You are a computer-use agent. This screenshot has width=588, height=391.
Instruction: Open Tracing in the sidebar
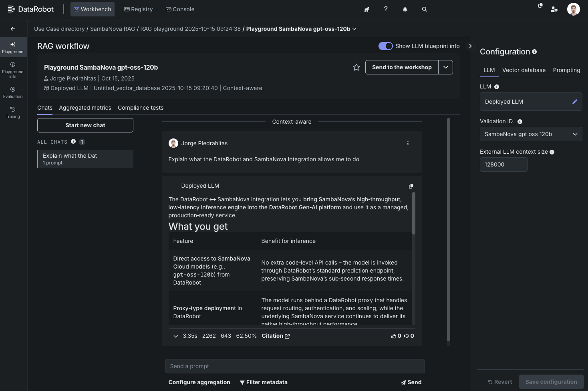pyautogui.click(x=13, y=112)
